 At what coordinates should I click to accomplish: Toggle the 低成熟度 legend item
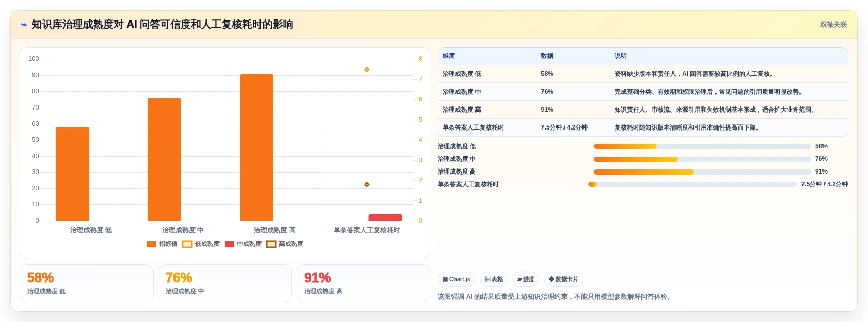(x=201, y=244)
